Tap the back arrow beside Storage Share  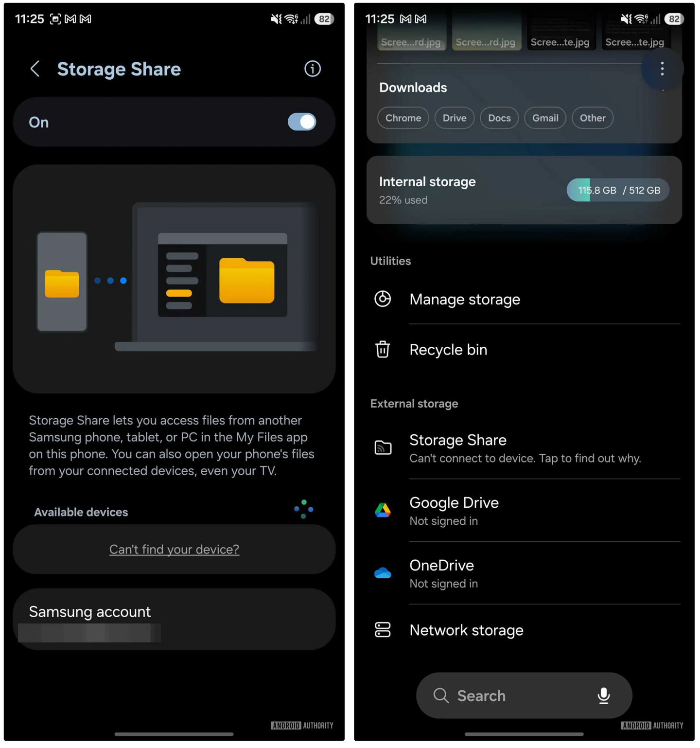[35, 69]
